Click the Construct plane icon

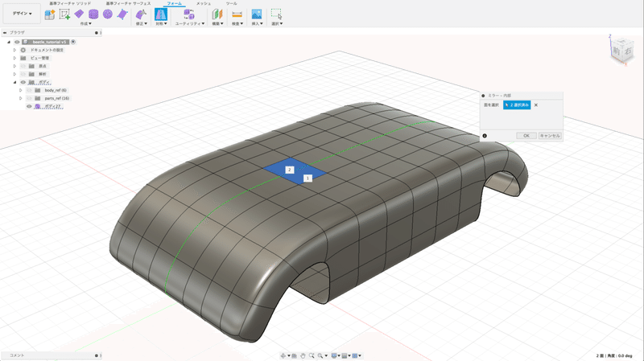point(217,14)
